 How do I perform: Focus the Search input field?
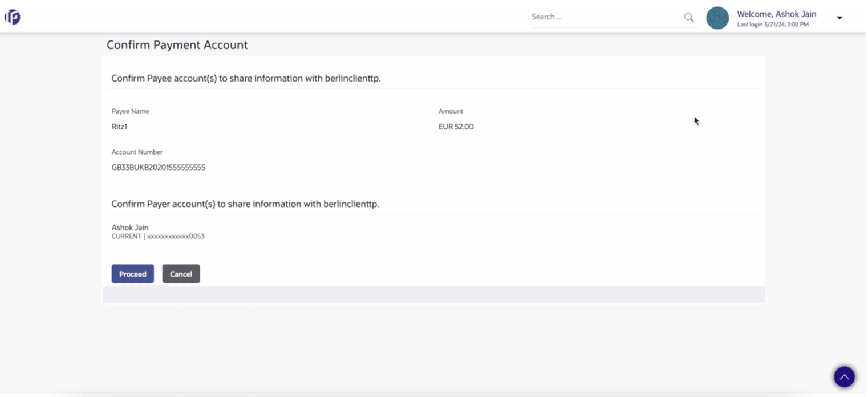[x=606, y=17]
